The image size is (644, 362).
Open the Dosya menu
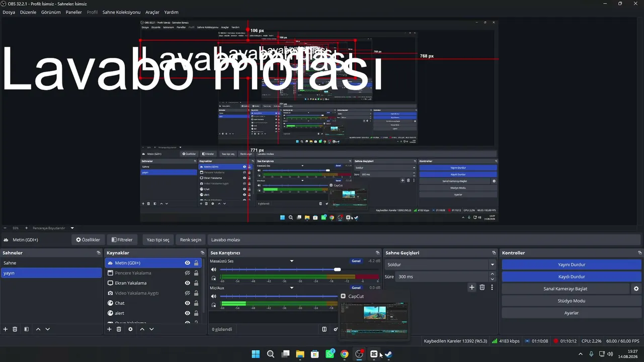pos(9,12)
